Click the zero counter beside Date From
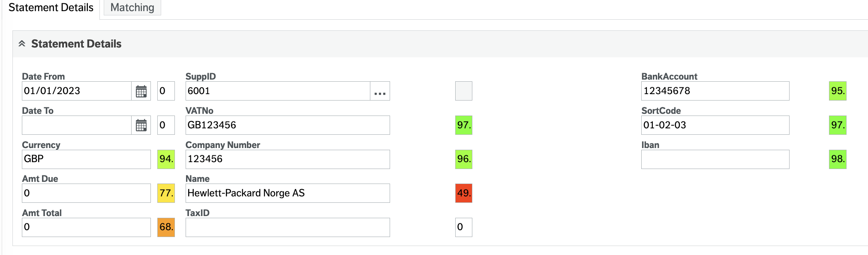 [x=165, y=91]
